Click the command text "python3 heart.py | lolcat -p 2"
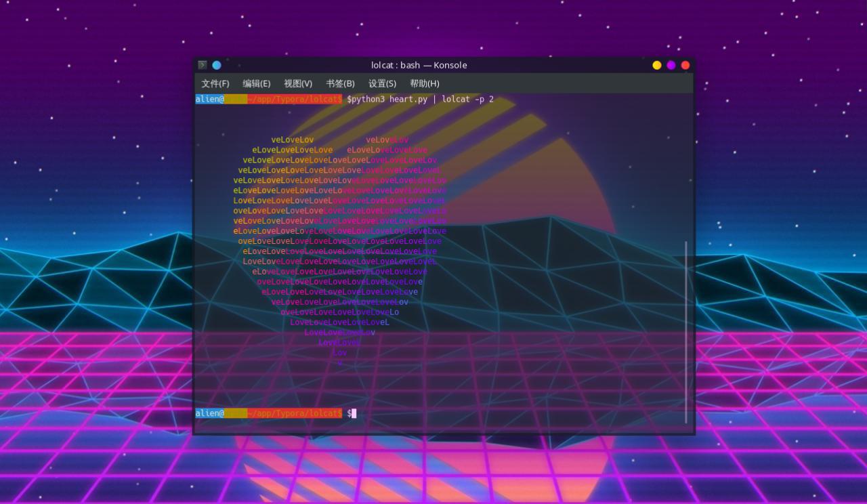 [x=423, y=100]
